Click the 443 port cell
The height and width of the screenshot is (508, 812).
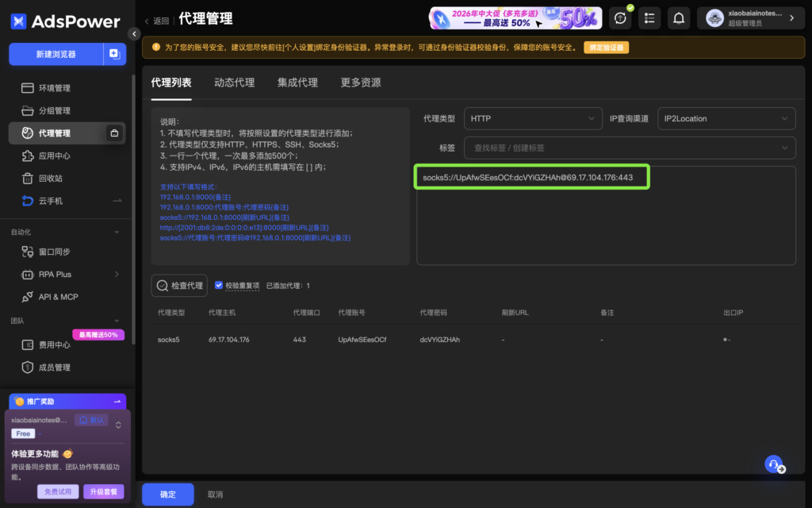(x=299, y=340)
